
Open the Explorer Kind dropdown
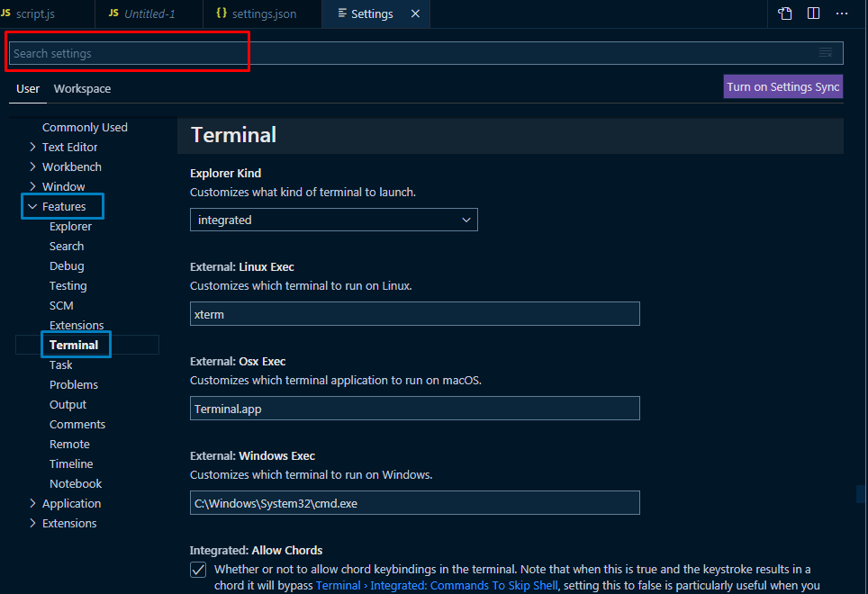click(x=333, y=220)
